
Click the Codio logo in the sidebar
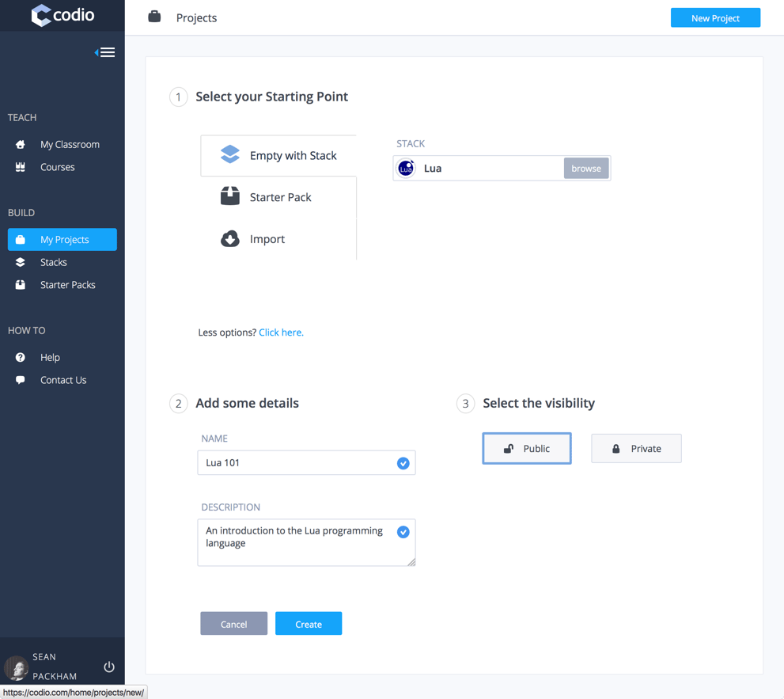coord(62,15)
